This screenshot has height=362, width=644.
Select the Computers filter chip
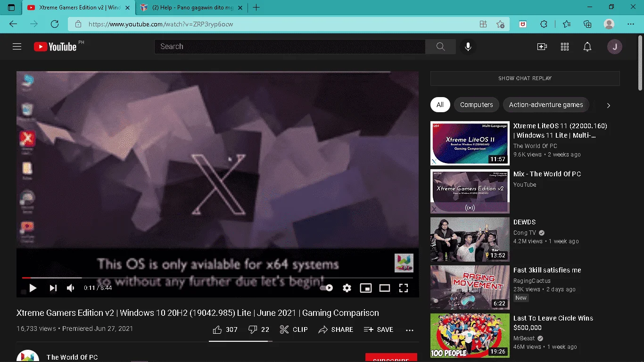476,105
